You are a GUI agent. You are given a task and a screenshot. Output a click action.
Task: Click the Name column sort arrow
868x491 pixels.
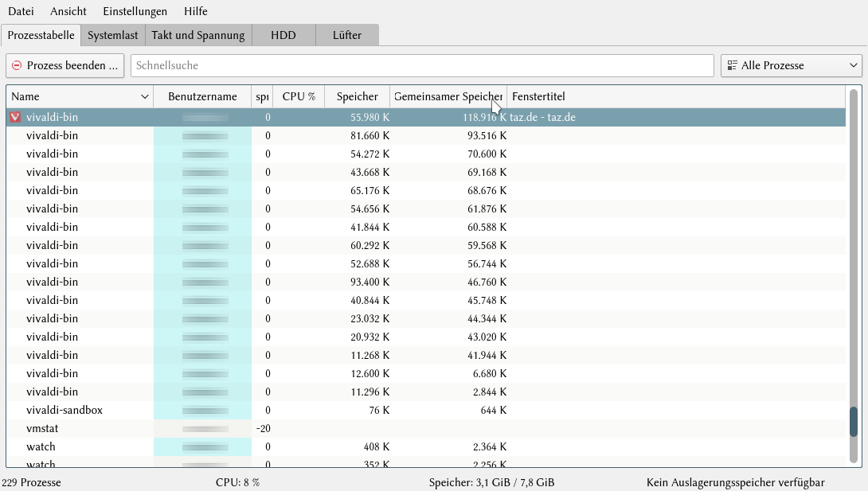coord(144,97)
